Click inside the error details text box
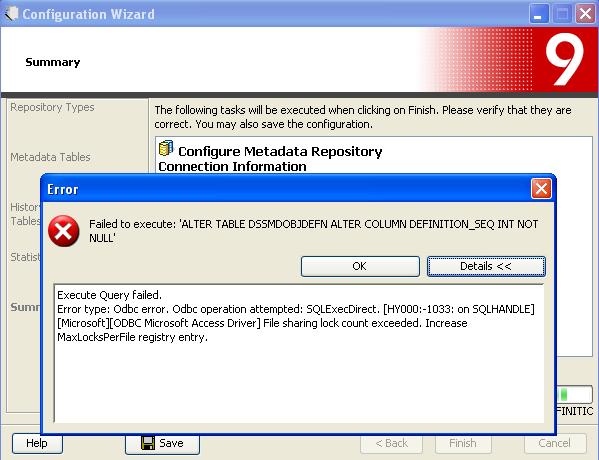Image resolution: width=599 pixels, height=460 pixels. [x=299, y=353]
